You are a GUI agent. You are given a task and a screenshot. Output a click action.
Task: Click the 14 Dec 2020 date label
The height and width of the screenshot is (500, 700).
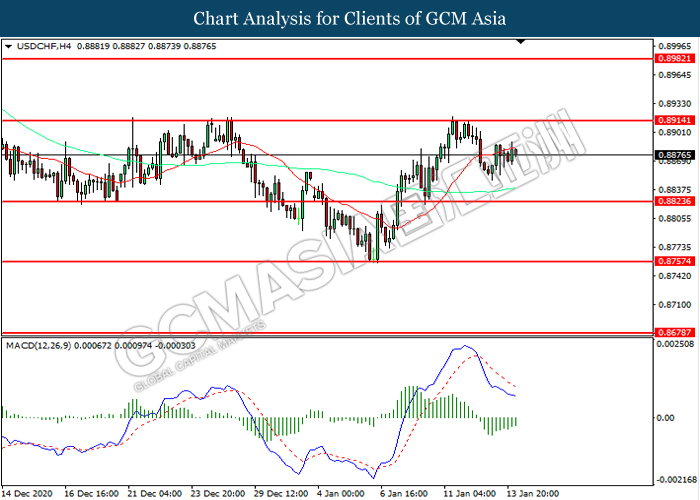[x=30, y=492]
